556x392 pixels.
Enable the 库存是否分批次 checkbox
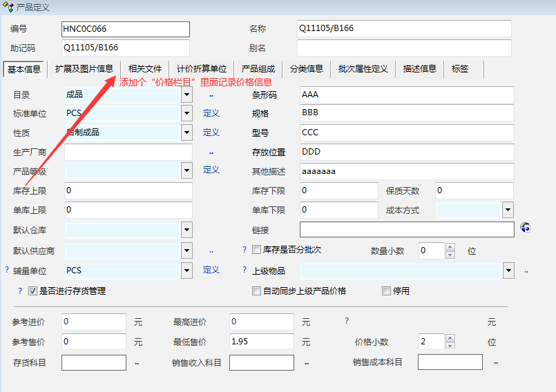(x=257, y=250)
